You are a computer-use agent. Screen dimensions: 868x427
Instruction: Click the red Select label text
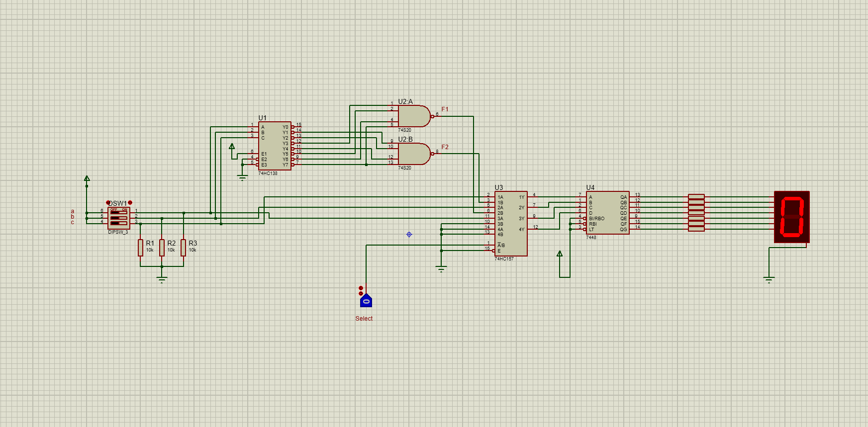[x=364, y=319]
